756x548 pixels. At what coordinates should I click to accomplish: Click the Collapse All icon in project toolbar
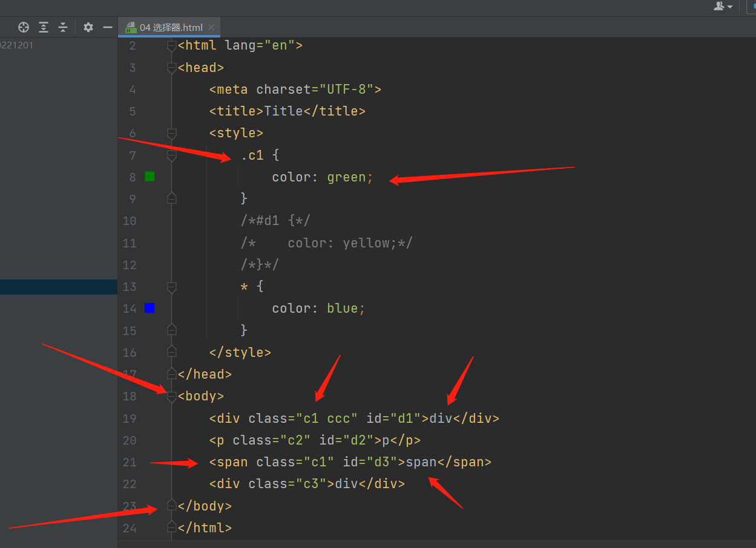coord(63,27)
